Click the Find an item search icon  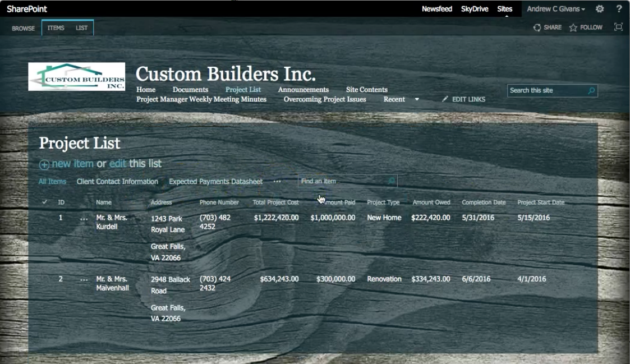[x=392, y=181]
